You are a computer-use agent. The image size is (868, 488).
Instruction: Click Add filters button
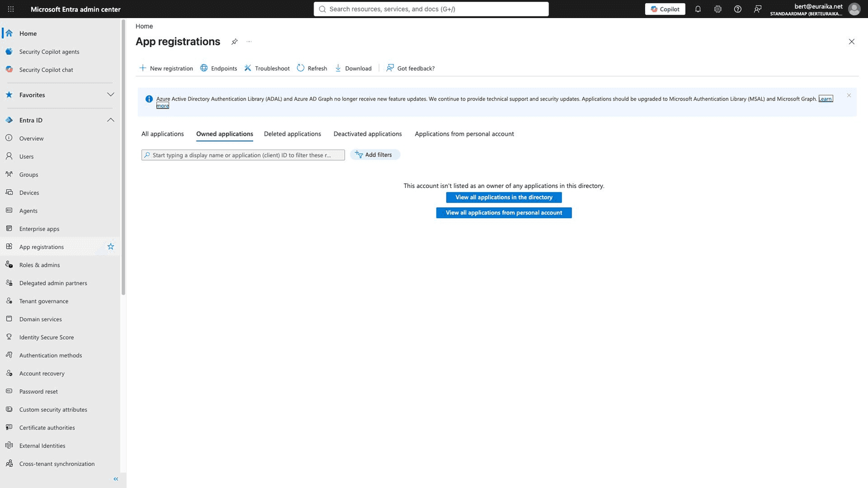click(x=375, y=155)
